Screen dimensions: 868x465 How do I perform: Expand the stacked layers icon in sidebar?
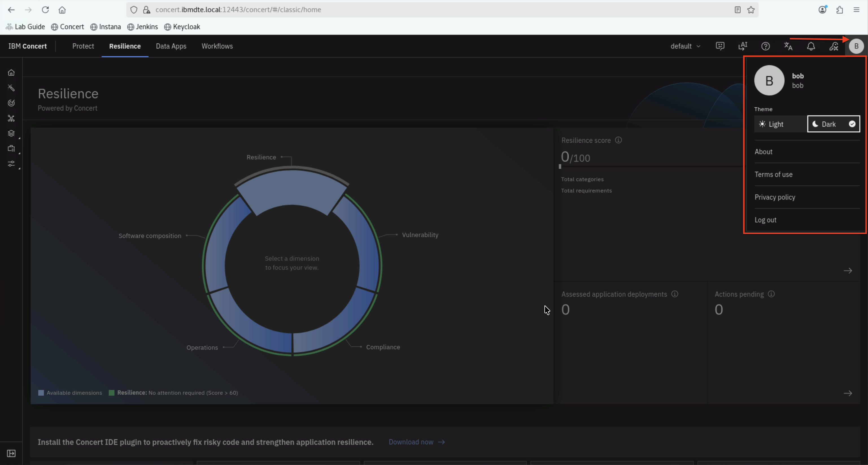click(x=11, y=134)
